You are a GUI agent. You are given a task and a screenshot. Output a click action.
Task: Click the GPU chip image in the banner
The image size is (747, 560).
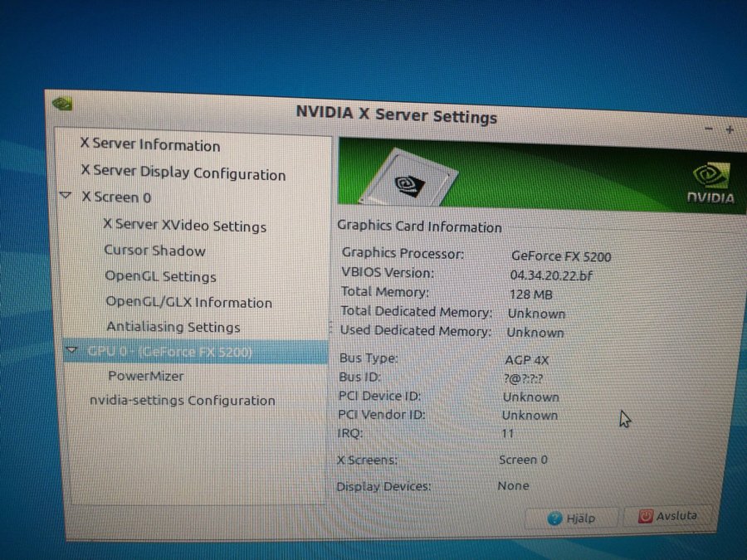[x=406, y=179]
